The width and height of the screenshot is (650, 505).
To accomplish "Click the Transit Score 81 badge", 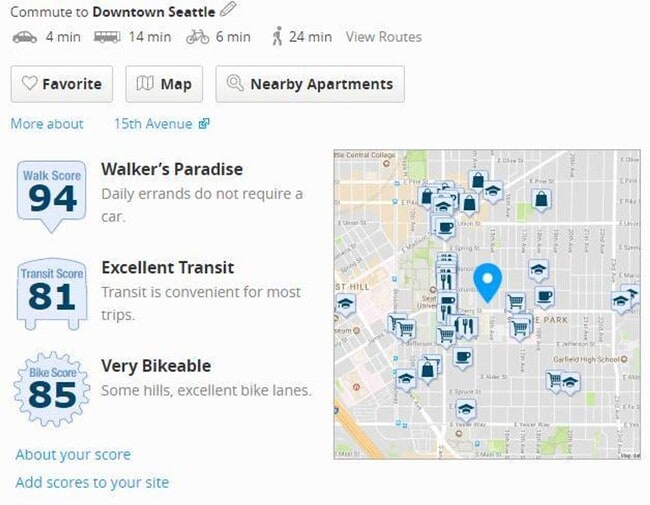I will [x=52, y=294].
